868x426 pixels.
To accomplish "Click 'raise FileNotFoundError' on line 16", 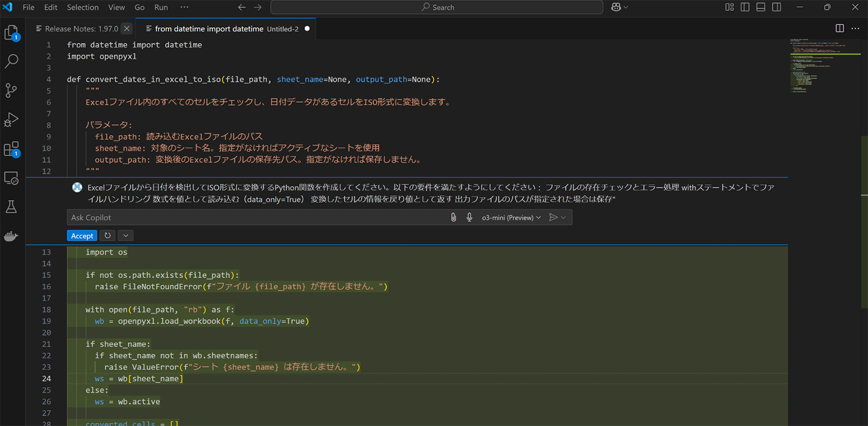I will tap(149, 287).
